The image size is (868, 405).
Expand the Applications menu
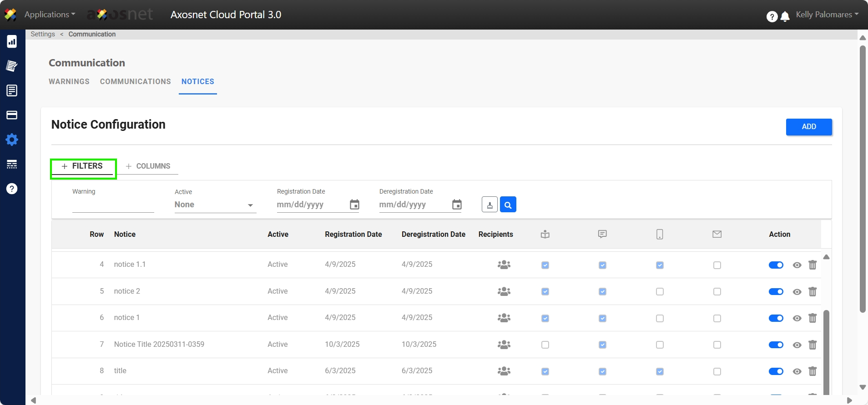click(50, 15)
